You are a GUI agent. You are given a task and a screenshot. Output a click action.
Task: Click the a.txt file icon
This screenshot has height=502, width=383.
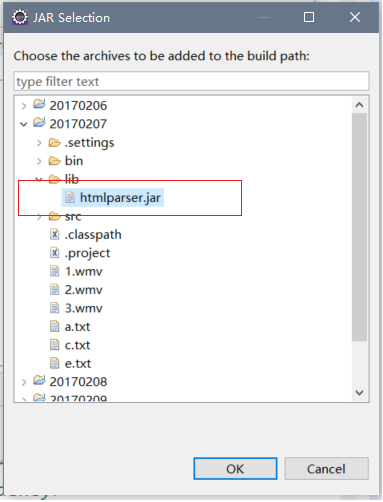pos(55,326)
